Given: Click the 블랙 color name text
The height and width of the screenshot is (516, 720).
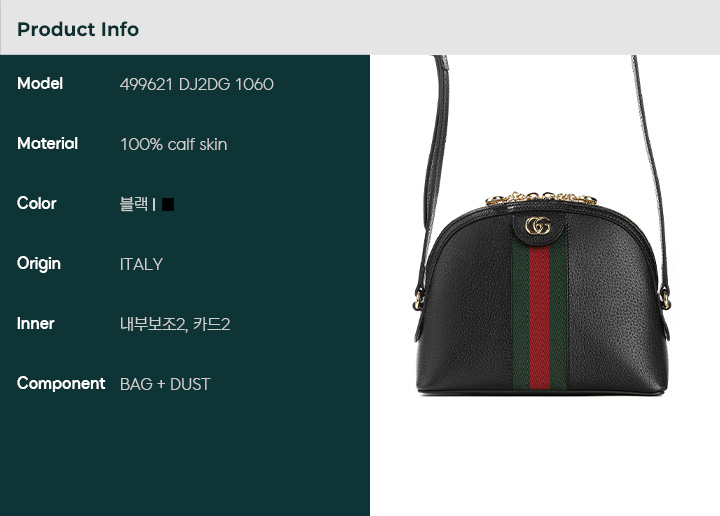Looking at the screenshot, I should point(134,204).
